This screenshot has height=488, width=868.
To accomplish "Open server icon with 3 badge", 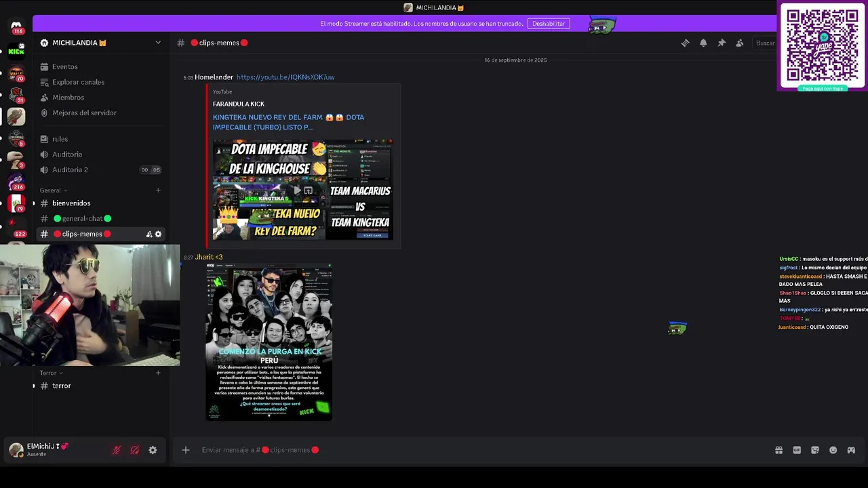I will [x=16, y=160].
